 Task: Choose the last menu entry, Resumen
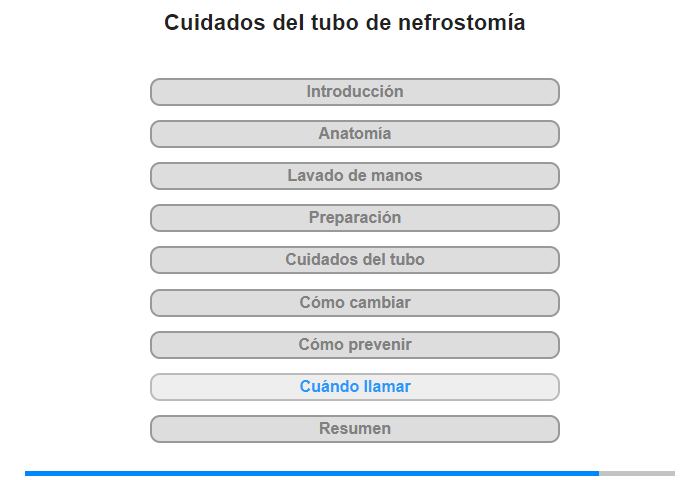[355, 429]
